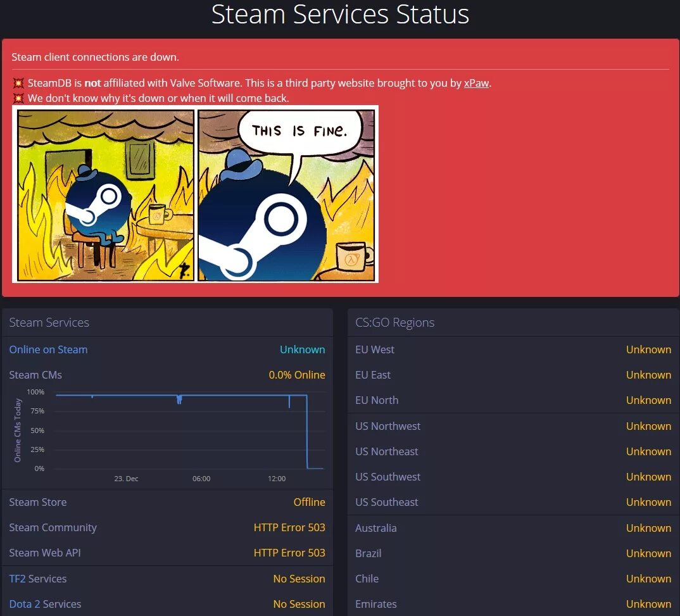Image resolution: width=680 pixels, height=616 pixels.
Task: Click the Unknown status for US Northeast
Action: tap(648, 451)
